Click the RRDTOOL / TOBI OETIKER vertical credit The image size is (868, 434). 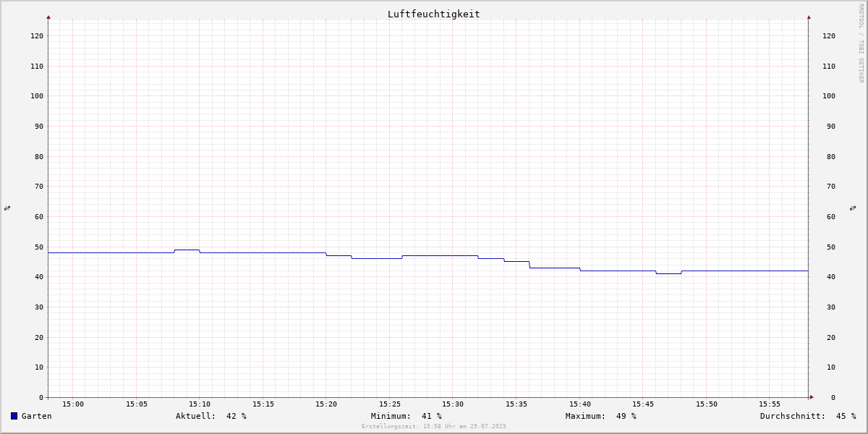click(861, 43)
